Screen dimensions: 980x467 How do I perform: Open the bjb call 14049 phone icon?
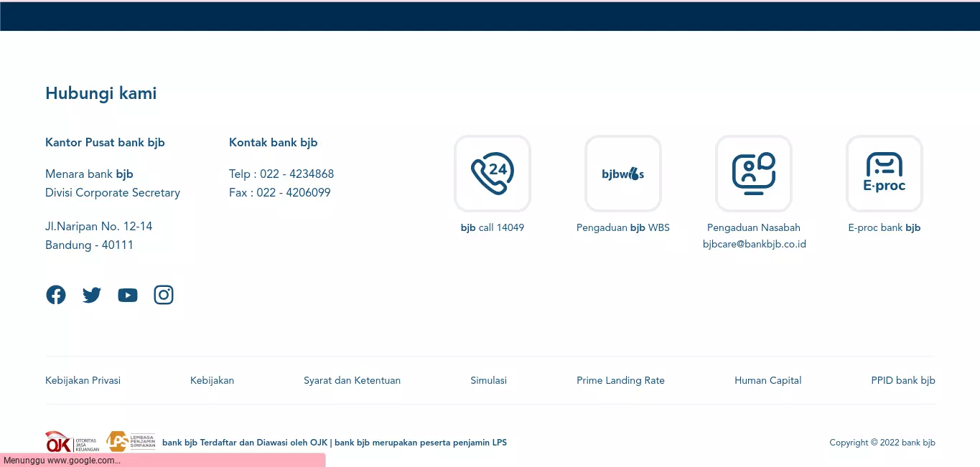pos(493,174)
